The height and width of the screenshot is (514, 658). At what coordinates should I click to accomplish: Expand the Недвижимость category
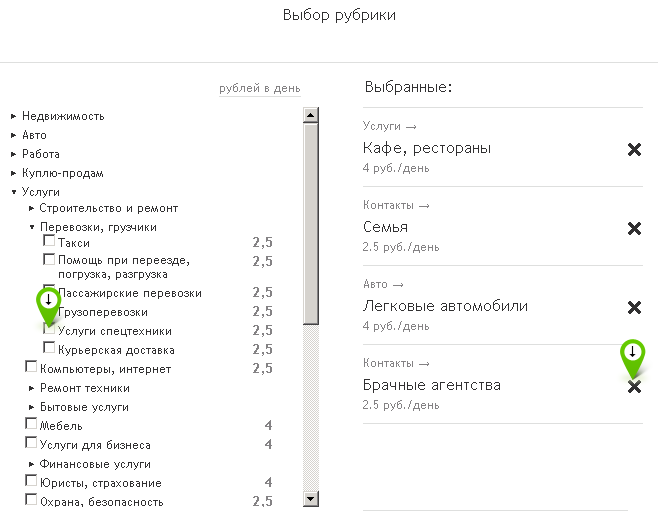coord(14,116)
